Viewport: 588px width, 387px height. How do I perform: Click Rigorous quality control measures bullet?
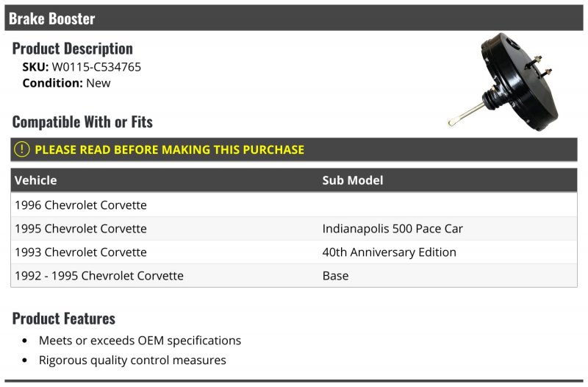pos(132,360)
